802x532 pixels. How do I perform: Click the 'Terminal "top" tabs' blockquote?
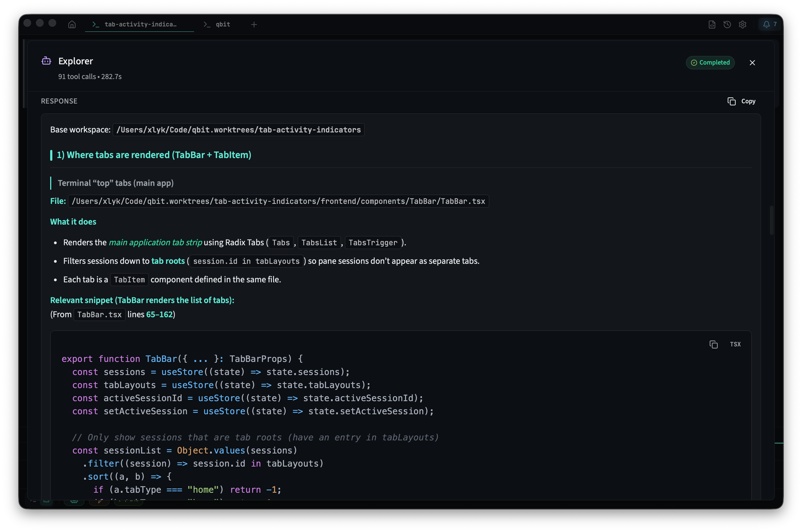[115, 183]
